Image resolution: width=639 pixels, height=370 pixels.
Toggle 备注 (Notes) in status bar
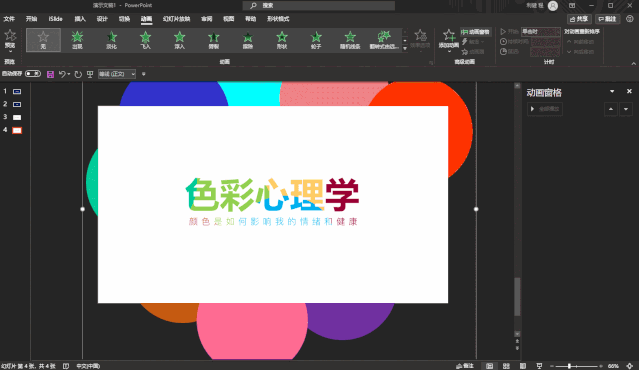[x=465, y=366]
